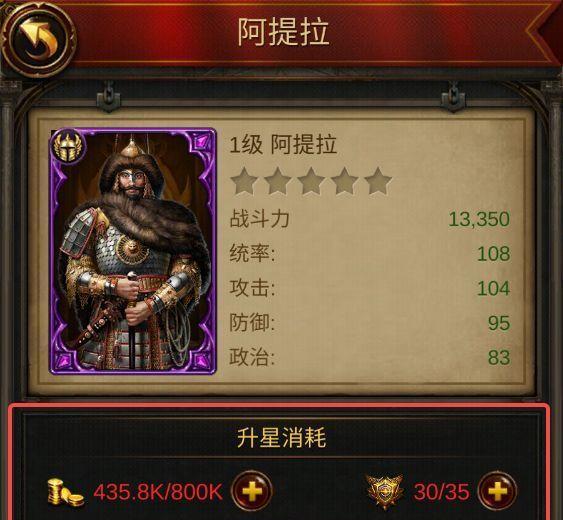Click the golden back arrow button
The height and width of the screenshot is (520, 563).
pyautogui.click(x=38, y=38)
